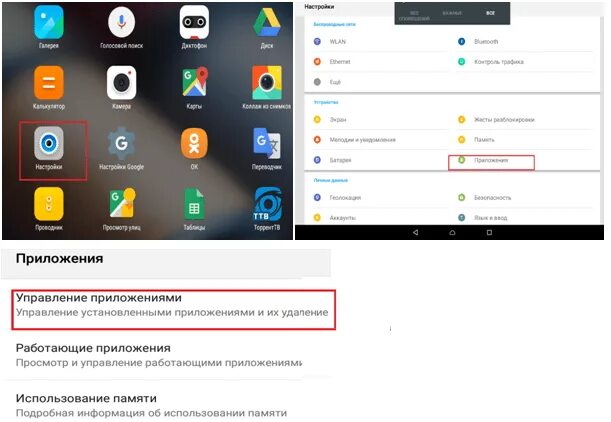The width and height of the screenshot is (611, 422).
Task: Launch the Калькулятор app
Action: click(x=49, y=83)
